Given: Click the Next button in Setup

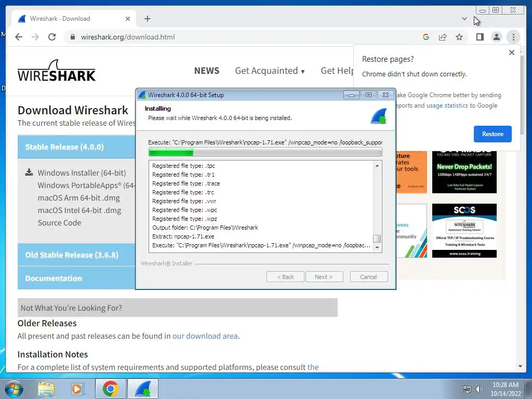Looking at the screenshot, I should (324, 277).
